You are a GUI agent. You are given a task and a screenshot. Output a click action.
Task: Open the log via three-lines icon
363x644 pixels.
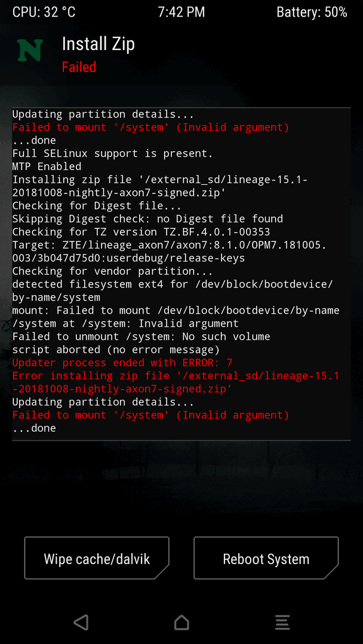tap(282, 622)
